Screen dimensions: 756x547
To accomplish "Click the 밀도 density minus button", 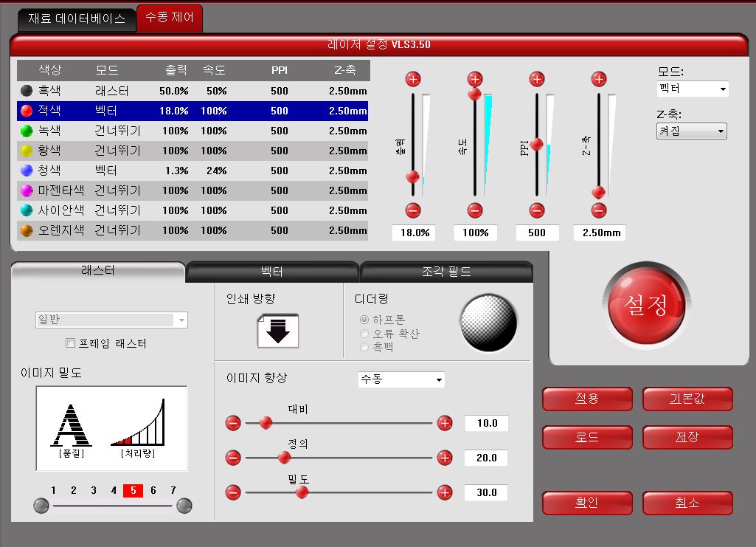I will tap(233, 492).
